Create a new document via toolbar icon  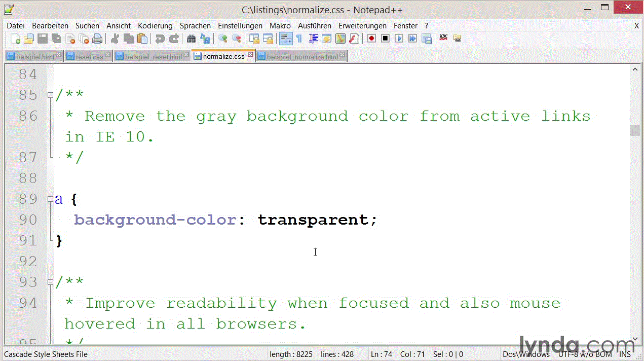click(x=16, y=39)
